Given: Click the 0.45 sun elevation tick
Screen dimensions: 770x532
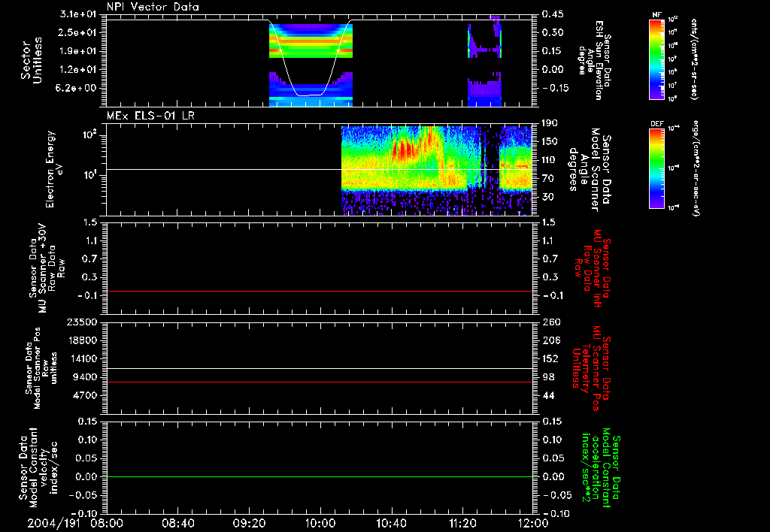Looking at the screenshot, I should pyautogui.click(x=553, y=14).
